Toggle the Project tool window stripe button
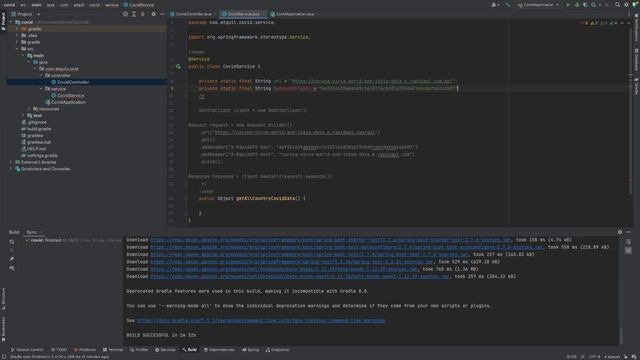The width and height of the screenshot is (640, 360). pos(4,21)
